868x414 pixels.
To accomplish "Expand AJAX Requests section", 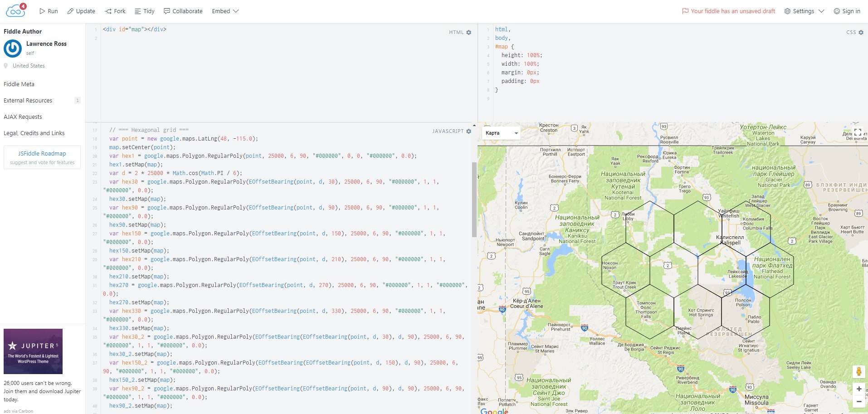I will (23, 117).
